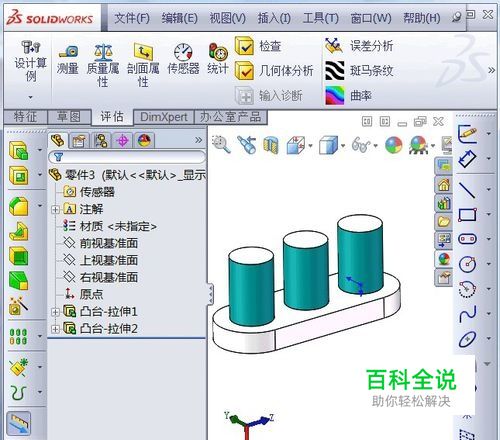The height and width of the screenshot is (440, 500).
Task: Select the Spline sketch tool
Action: click(x=467, y=314)
